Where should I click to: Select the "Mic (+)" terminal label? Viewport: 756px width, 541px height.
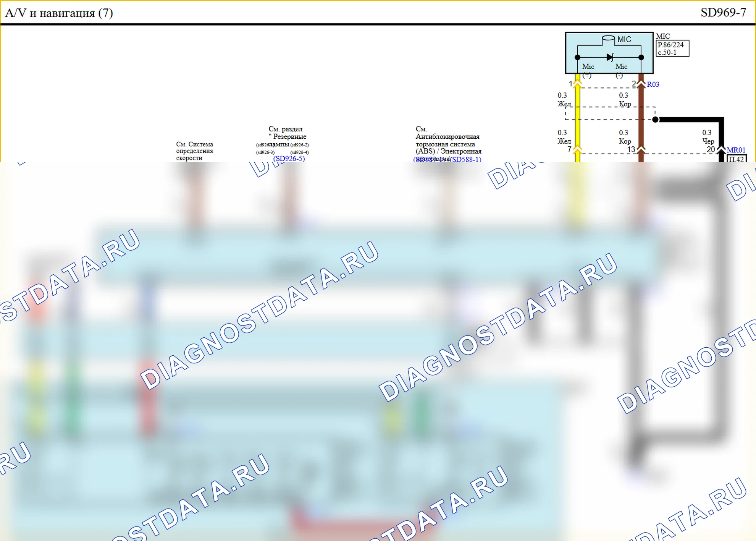point(588,71)
